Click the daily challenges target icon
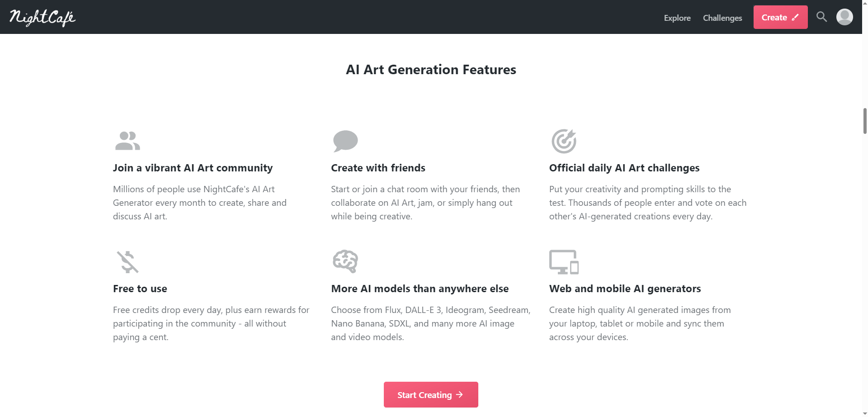The width and height of the screenshot is (868, 417). click(564, 141)
